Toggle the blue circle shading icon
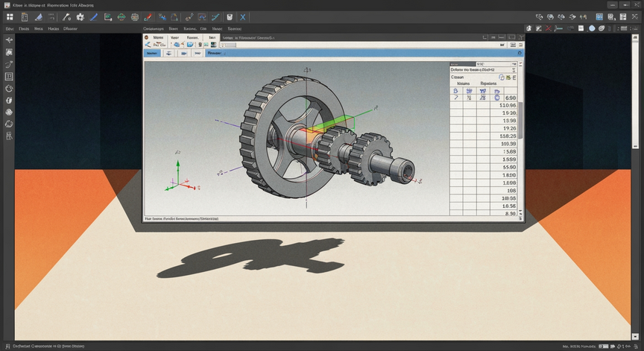Viewport: 644px width, 351px height. coord(592,28)
